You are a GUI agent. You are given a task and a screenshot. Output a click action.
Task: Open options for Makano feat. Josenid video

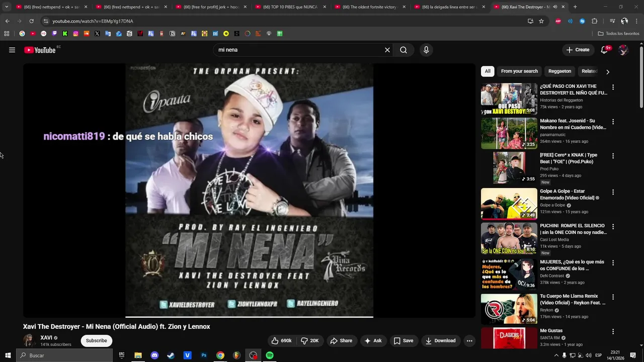point(613,122)
